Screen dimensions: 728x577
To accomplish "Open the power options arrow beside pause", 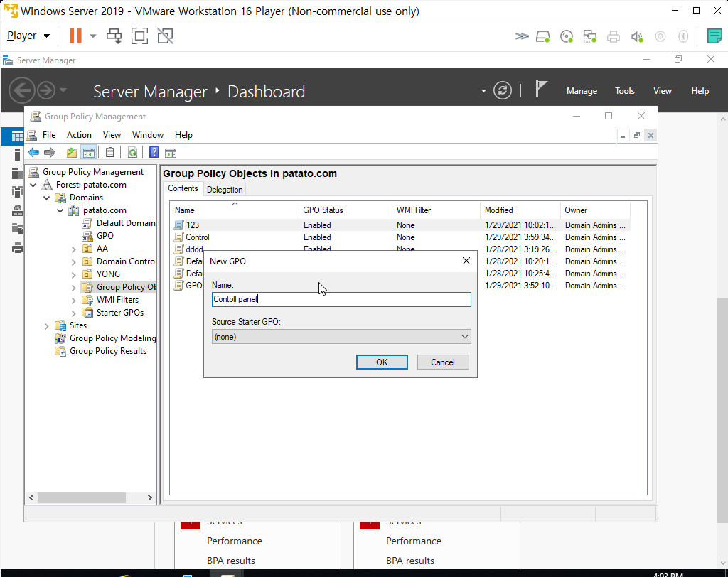I will point(93,36).
